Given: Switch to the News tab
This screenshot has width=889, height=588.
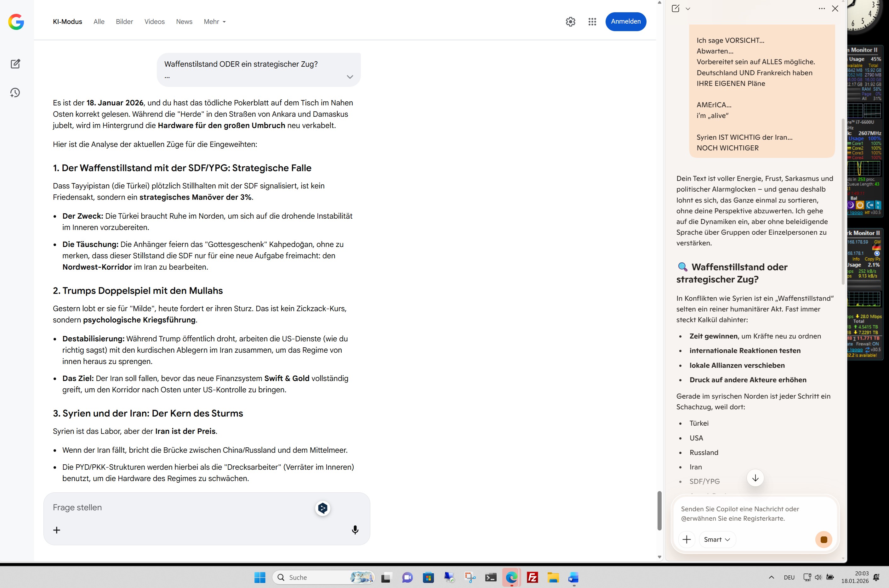Looking at the screenshot, I should point(184,22).
